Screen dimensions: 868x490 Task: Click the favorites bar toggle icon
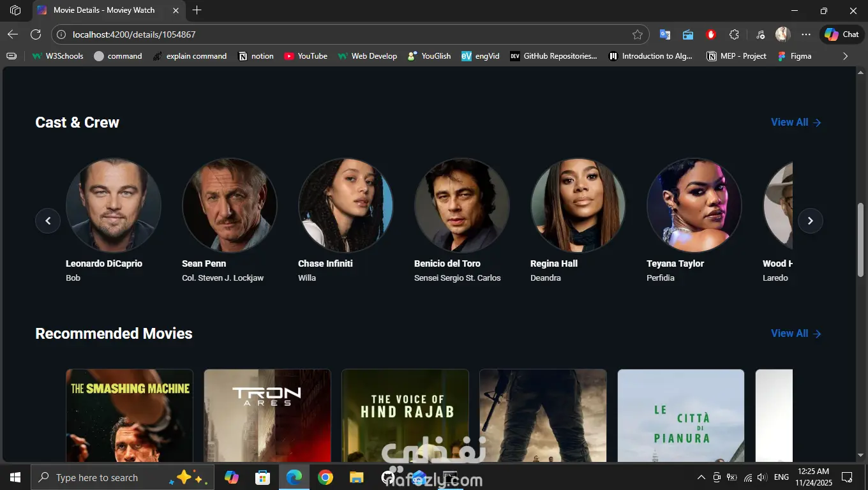[x=11, y=56]
